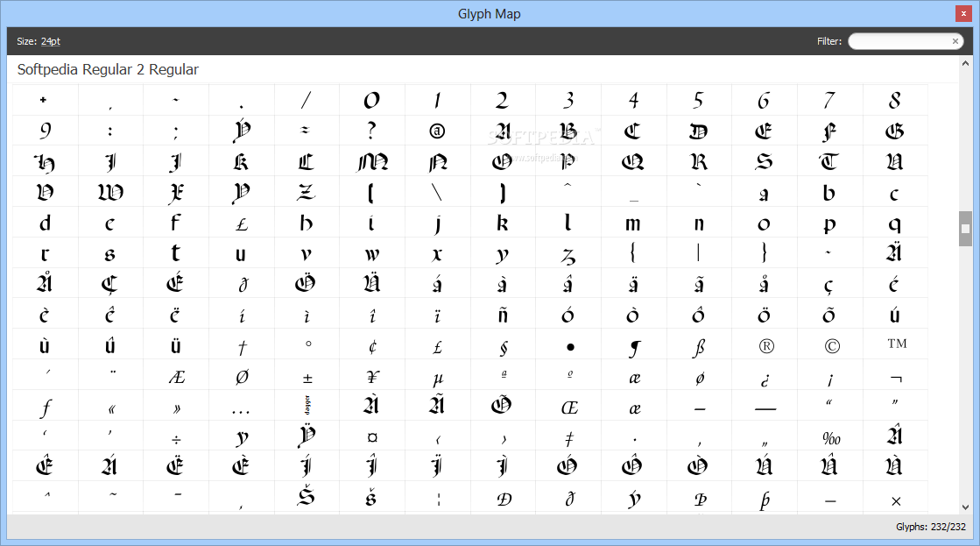The width and height of the screenshot is (980, 546).
Task: Select the degree ° glyph
Action: tap(307, 345)
